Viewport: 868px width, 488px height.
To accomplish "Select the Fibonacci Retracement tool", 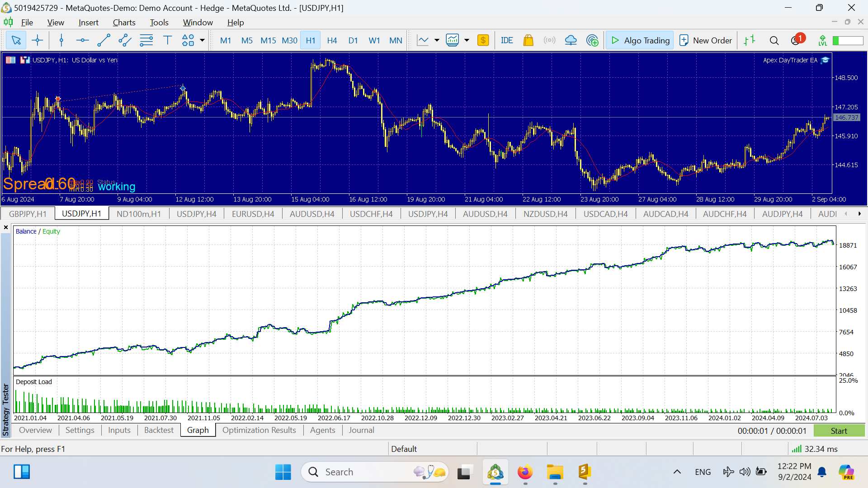I will (146, 40).
